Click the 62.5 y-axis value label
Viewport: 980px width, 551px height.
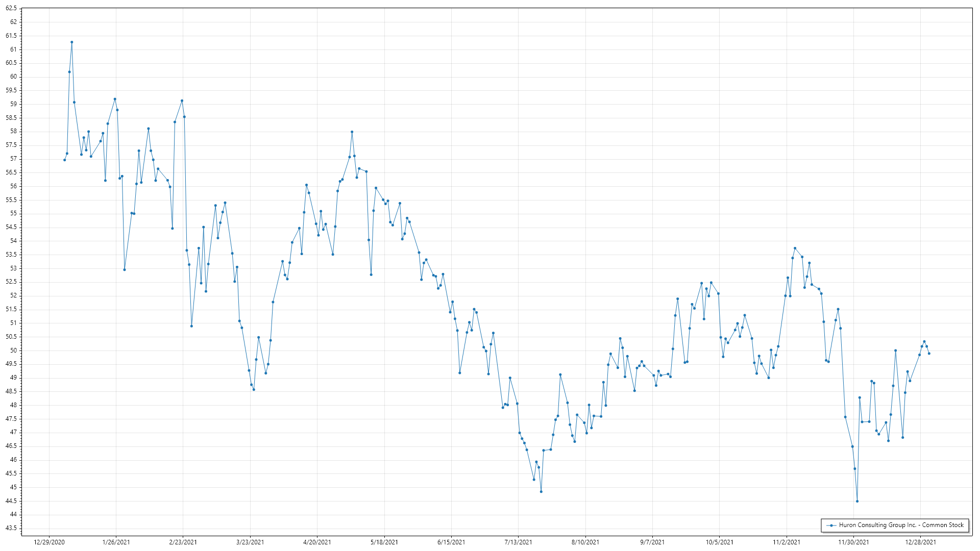11,9
